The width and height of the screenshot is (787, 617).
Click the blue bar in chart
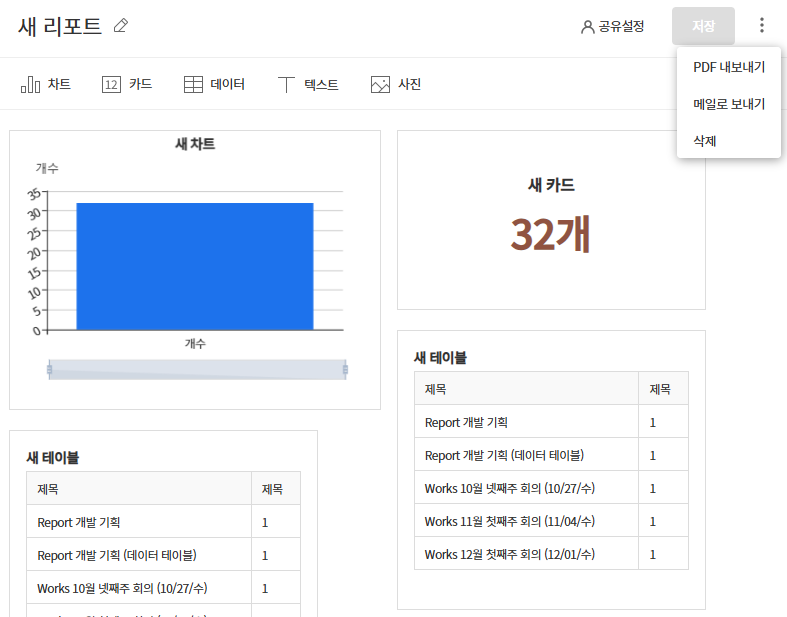[x=195, y=266]
